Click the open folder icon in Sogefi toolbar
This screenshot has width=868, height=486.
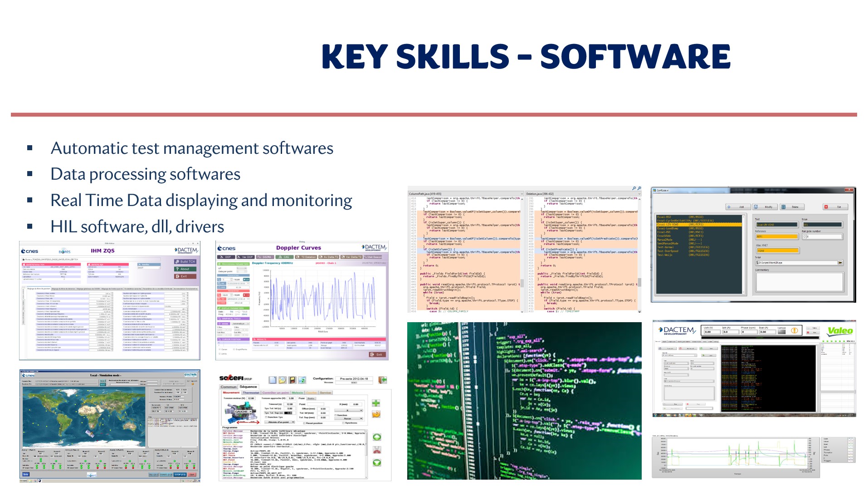click(282, 380)
